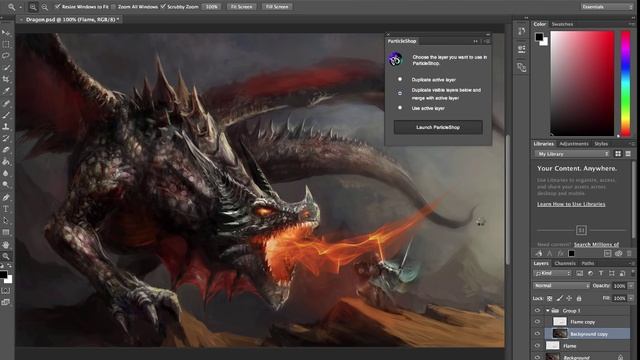Select Use active layer radio option
The image size is (640, 360).
[x=400, y=108]
